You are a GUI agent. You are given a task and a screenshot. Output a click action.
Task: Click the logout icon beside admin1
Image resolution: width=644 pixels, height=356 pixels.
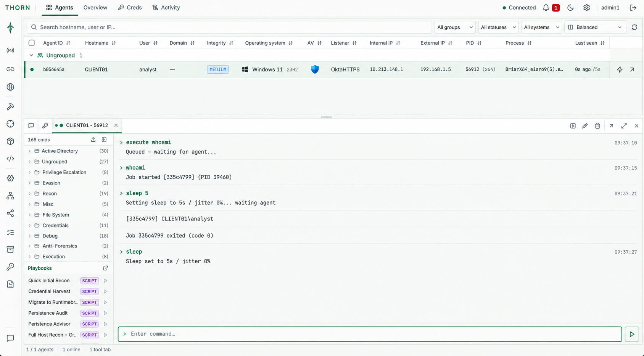pos(633,8)
